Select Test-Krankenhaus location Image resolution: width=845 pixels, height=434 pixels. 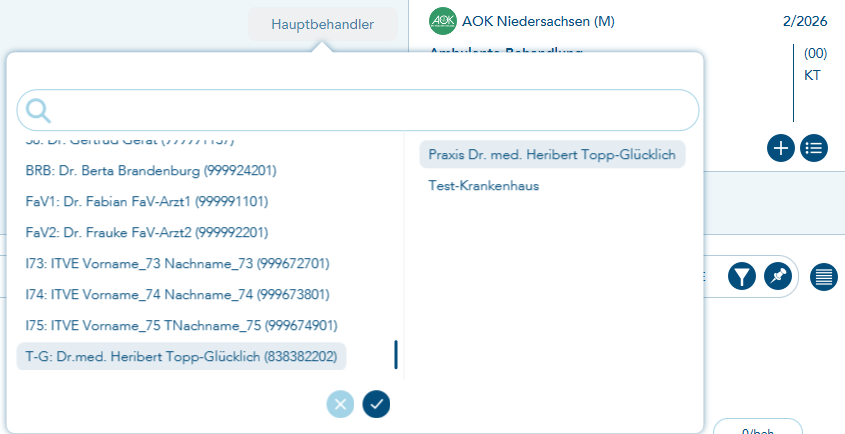tap(483, 185)
